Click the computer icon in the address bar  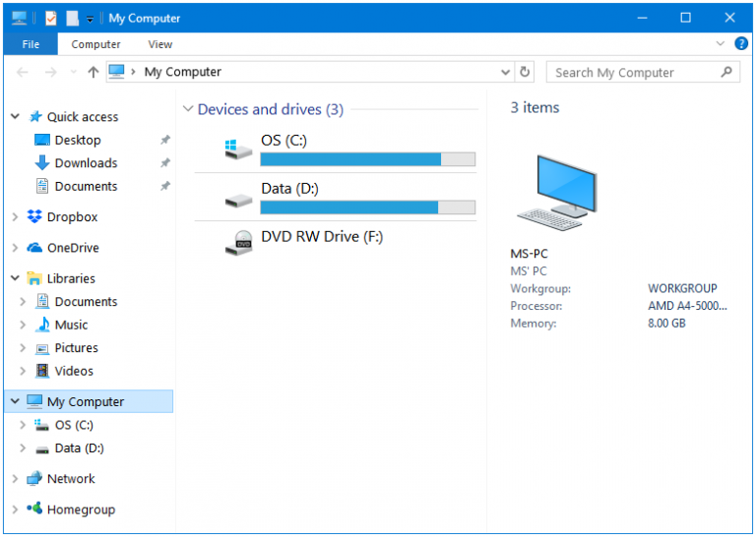pos(117,72)
